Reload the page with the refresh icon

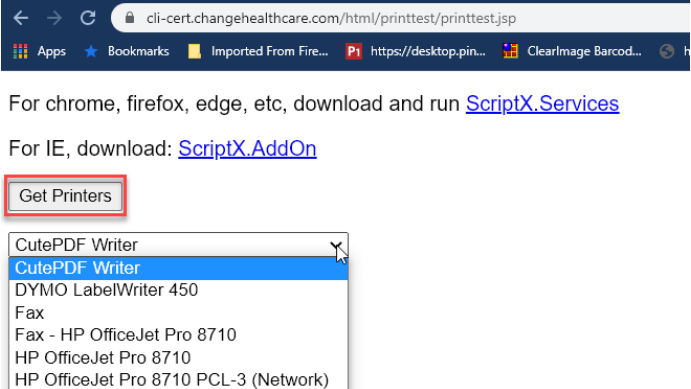click(88, 18)
